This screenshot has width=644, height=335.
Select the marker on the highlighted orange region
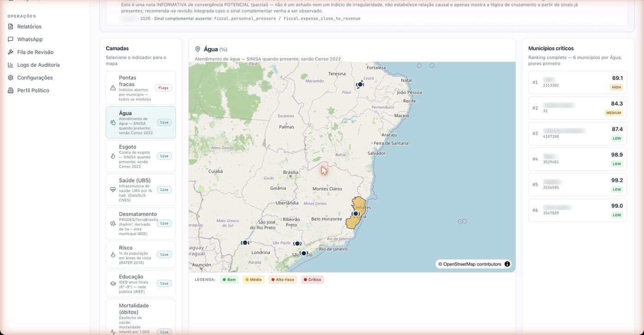pos(356,214)
